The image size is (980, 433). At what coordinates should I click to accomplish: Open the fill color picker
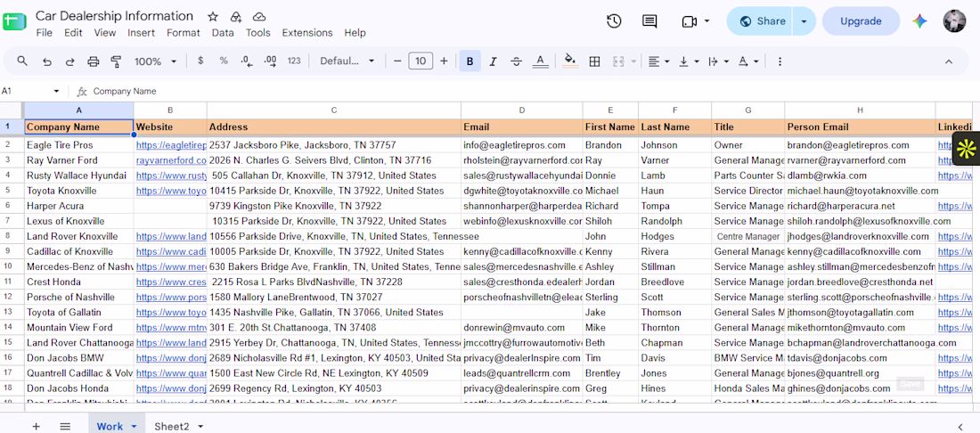[x=570, y=61]
